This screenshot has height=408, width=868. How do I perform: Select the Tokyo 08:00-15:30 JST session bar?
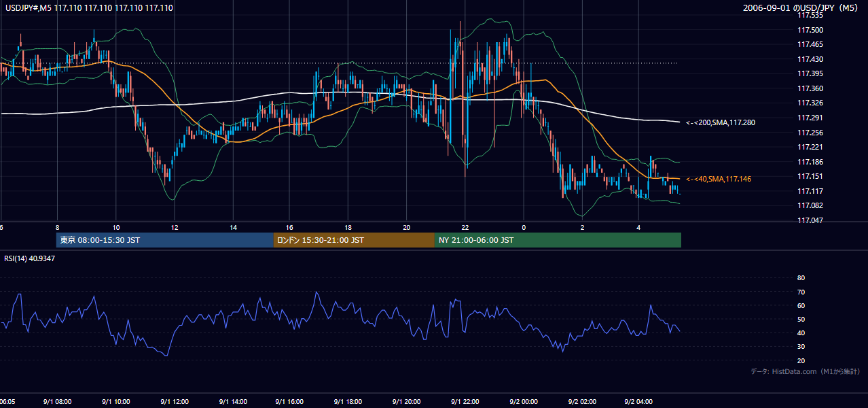pos(165,240)
